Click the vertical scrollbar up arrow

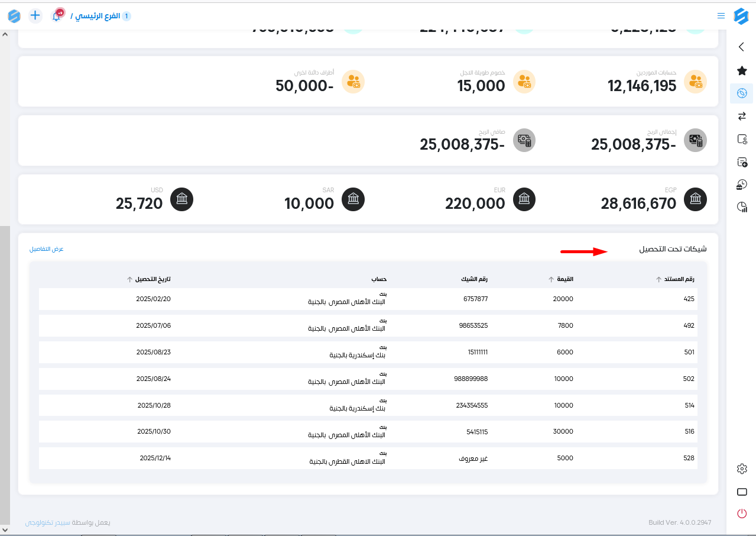(x=5, y=34)
